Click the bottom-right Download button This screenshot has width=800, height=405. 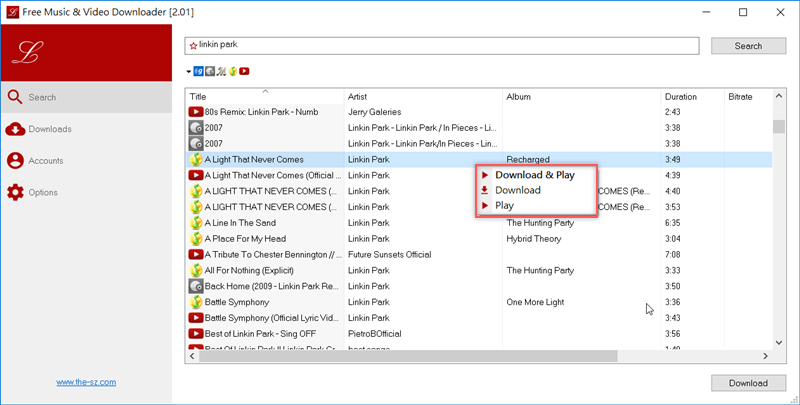[x=747, y=383]
